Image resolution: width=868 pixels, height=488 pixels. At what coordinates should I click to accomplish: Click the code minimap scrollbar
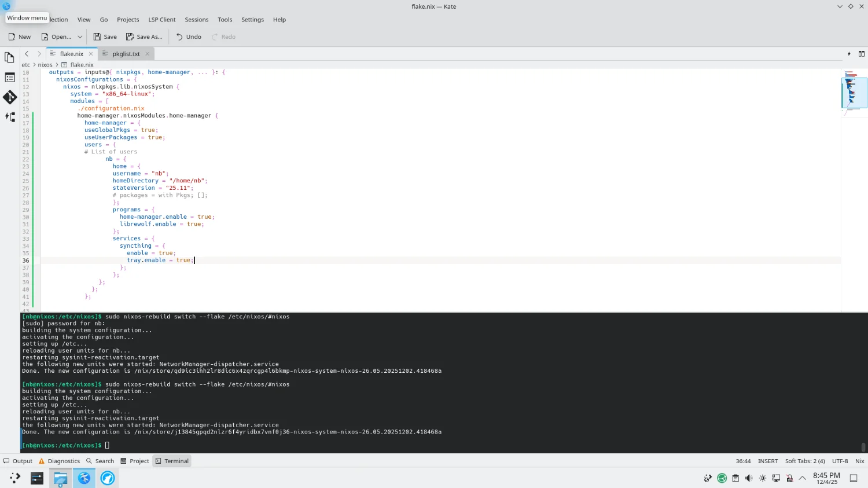[854, 93]
